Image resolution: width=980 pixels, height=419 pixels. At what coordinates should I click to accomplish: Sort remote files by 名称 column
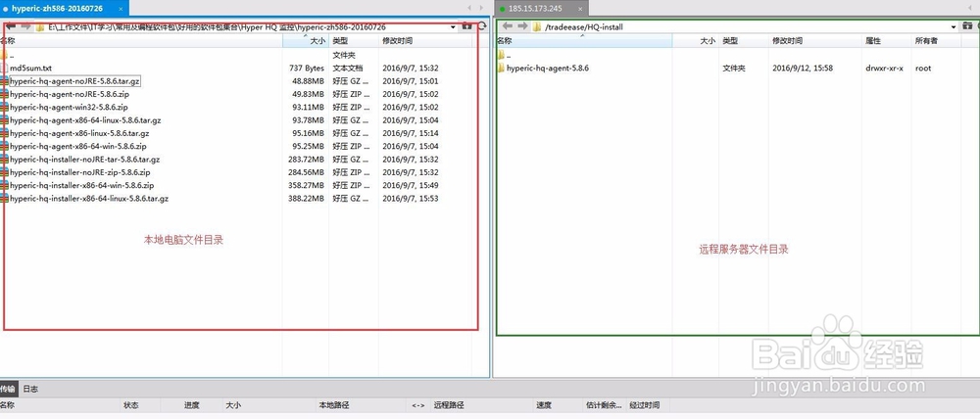(x=584, y=40)
